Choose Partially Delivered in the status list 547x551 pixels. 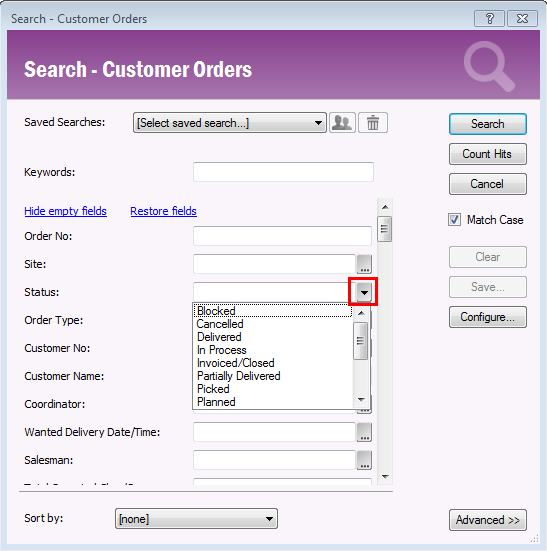[239, 376]
